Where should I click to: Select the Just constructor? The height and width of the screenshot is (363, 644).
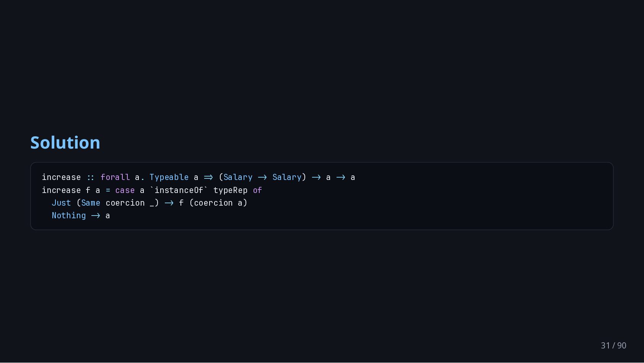pos(62,203)
